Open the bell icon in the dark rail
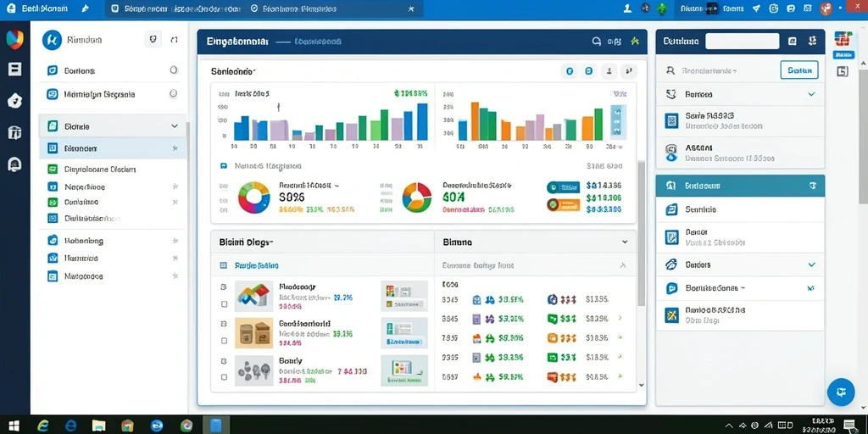The height and width of the screenshot is (434, 868). tap(15, 165)
